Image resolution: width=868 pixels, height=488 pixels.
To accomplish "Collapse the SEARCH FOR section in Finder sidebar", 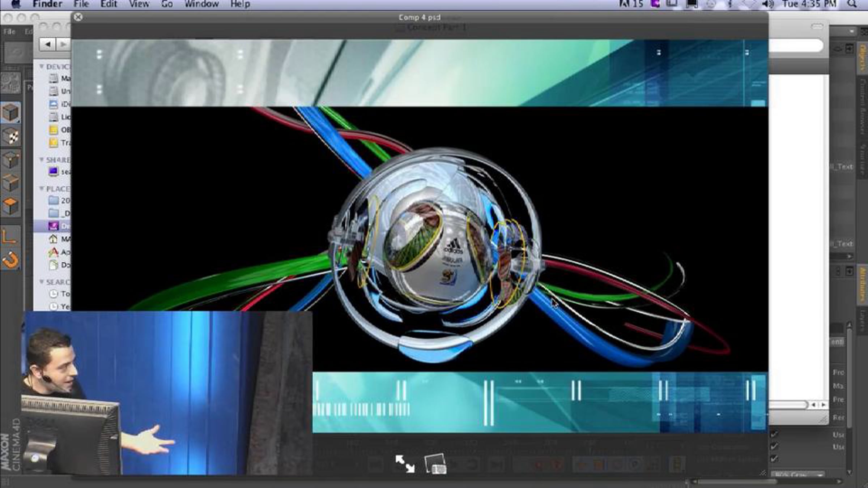I will 42,281.
